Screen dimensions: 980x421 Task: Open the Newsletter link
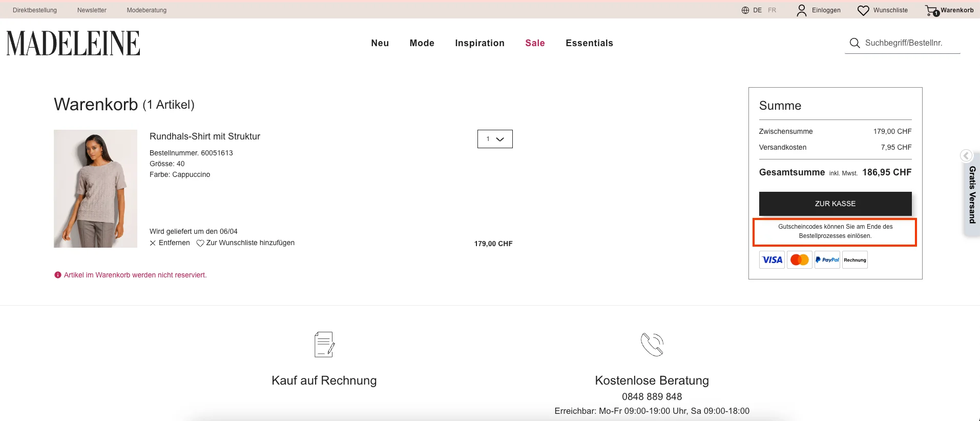[x=92, y=10]
